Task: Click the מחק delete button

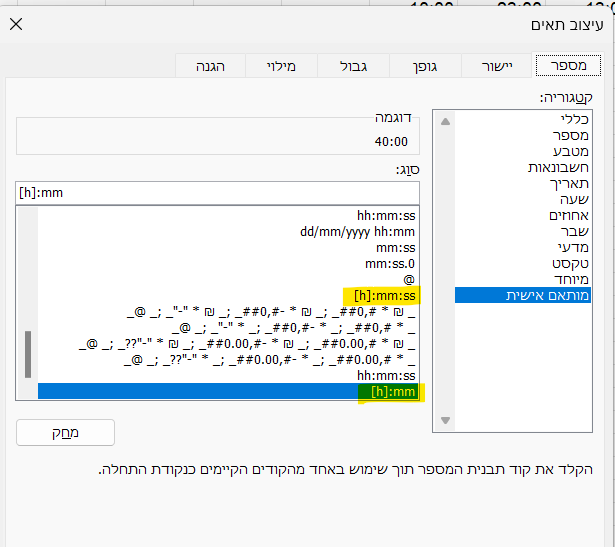Action: 66,433
